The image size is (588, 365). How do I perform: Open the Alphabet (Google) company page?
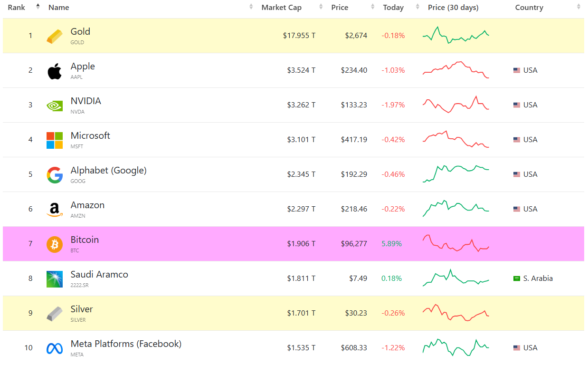(109, 170)
